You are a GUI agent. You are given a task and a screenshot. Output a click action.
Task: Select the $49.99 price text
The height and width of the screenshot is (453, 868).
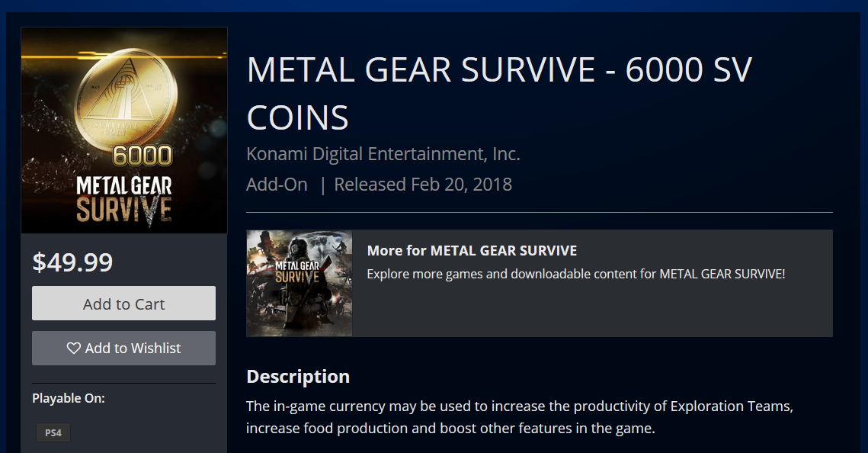[72, 262]
